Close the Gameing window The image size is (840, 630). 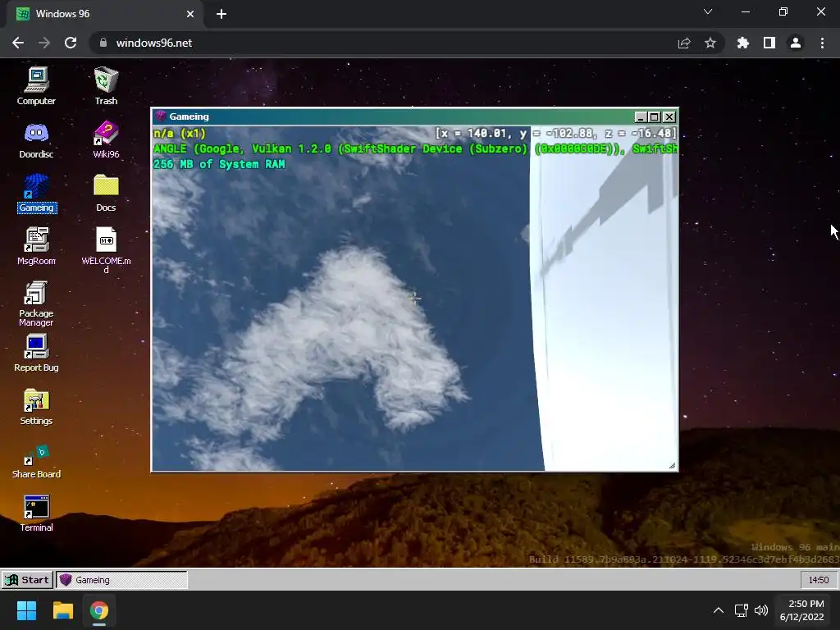click(669, 116)
